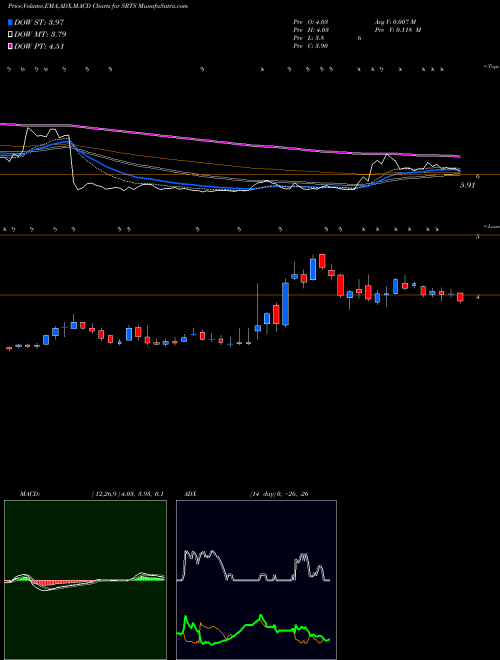Viewport: 500px width, 660px height.
Task: Open the dark blue ADX indicator panel
Action: tap(256, 580)
